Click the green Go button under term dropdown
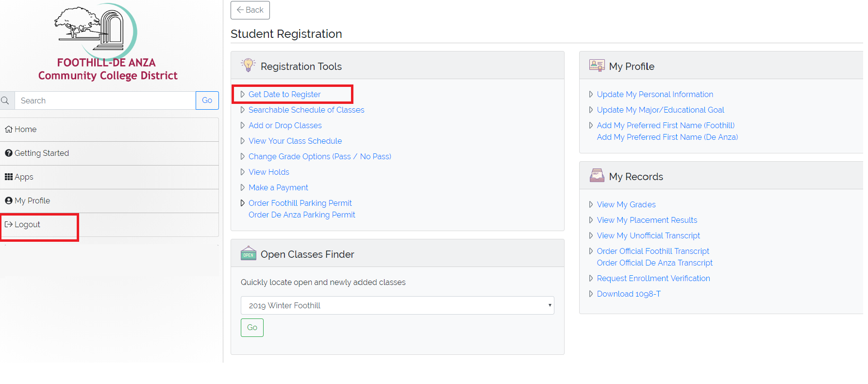Viewport: 868px width, 384px height. pyautogui.click(x=252, y=328)
